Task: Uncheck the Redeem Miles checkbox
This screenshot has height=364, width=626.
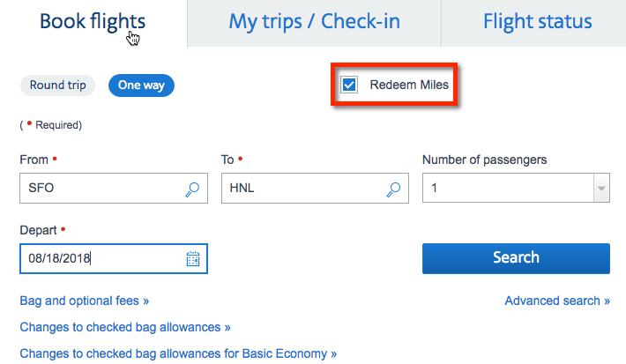Action: pyautogui.click(x=349, y=85)
